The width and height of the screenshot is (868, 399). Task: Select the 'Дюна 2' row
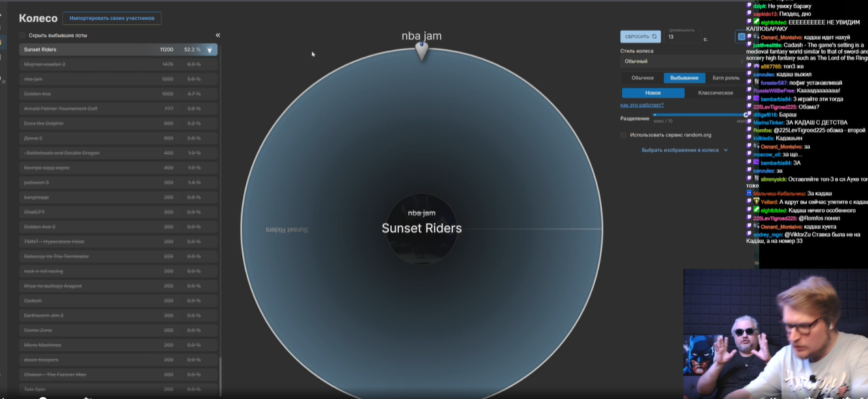pyautogui.click(x=118, y=138)
